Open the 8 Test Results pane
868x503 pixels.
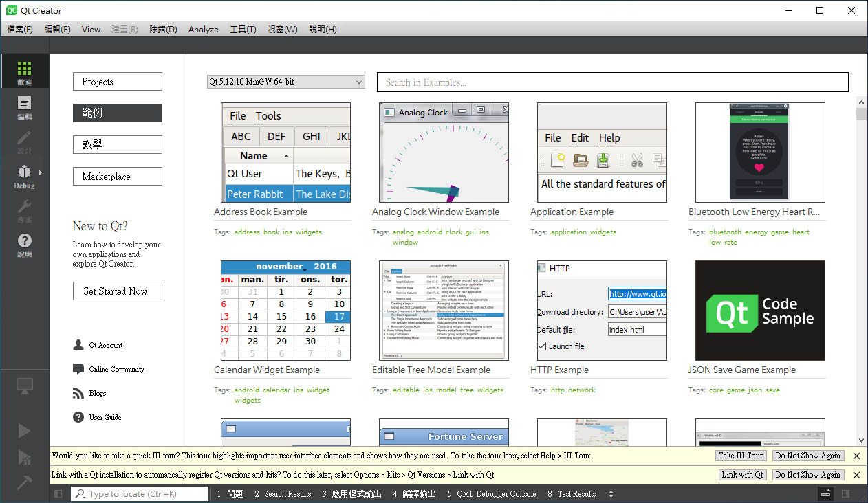pyautogui.click(x=572, y=494)
